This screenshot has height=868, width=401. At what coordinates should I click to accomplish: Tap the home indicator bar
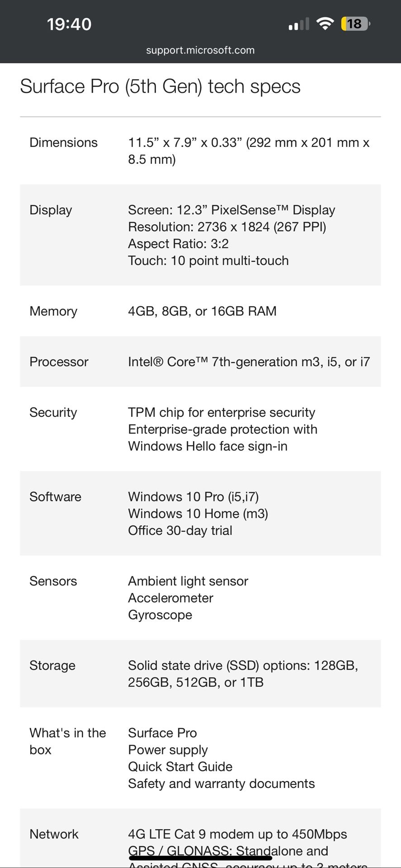click(200, 858)
